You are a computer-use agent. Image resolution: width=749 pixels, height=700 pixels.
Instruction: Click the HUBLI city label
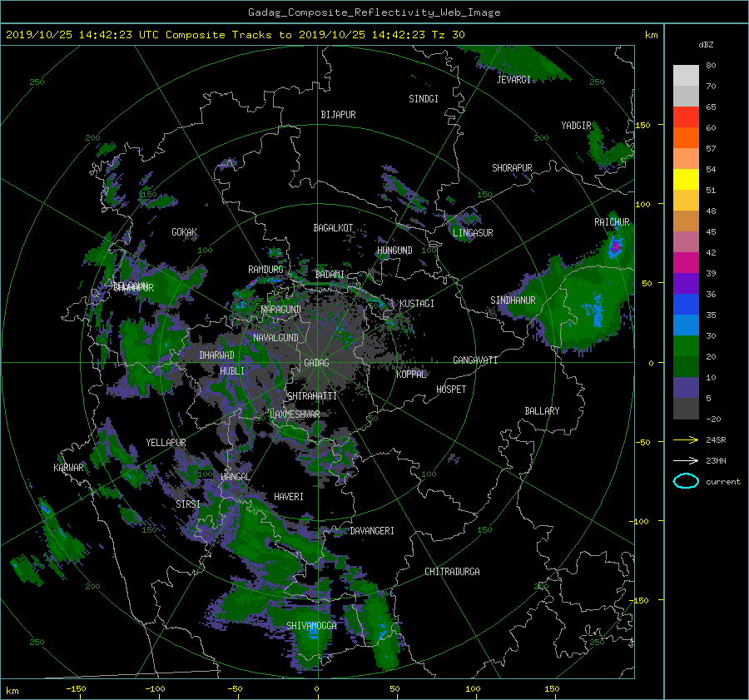click(231, 371)
